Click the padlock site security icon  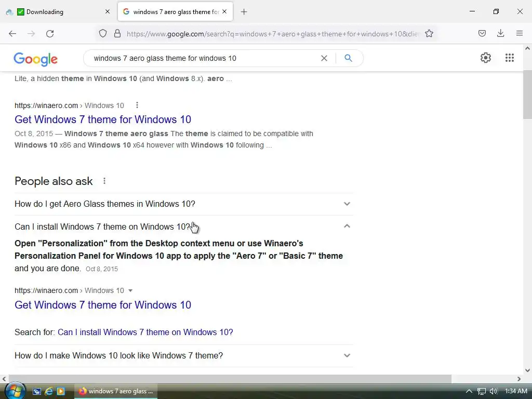coord(117,33)
